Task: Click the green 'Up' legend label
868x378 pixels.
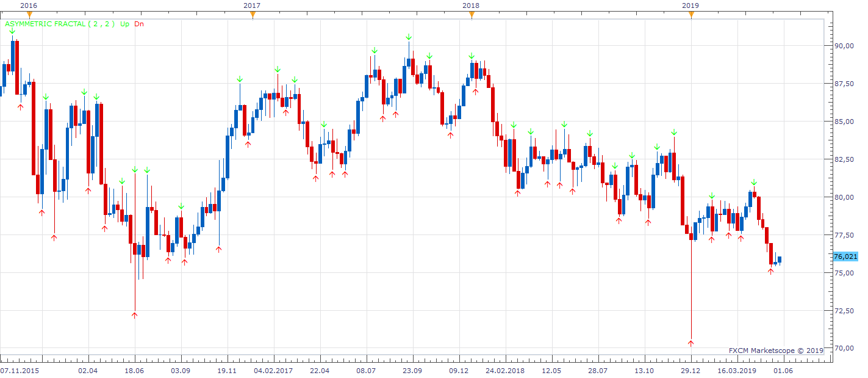Action: click(x=124, y=24)
